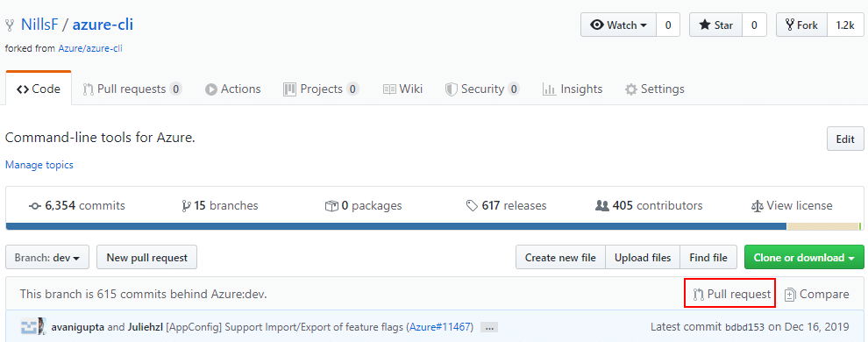Click the pull request icon in tab bar
The image size is (868, 342).
coord(88,89)
